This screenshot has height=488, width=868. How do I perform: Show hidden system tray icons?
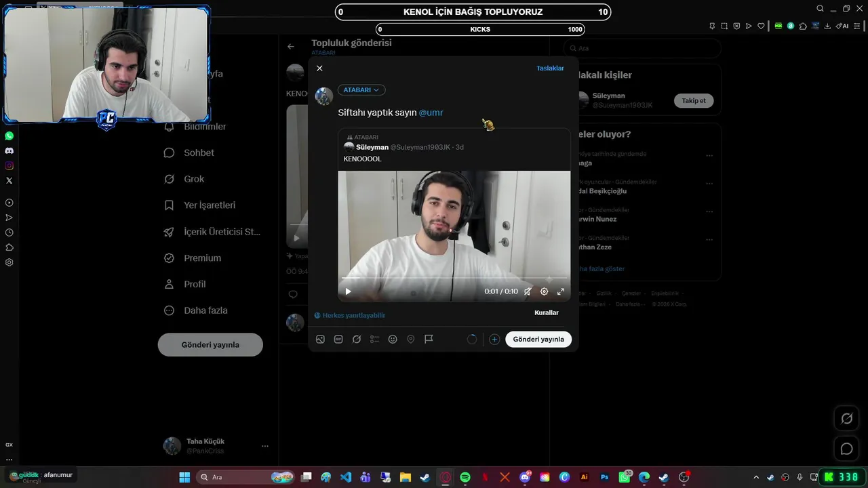(x=756, y=477)
